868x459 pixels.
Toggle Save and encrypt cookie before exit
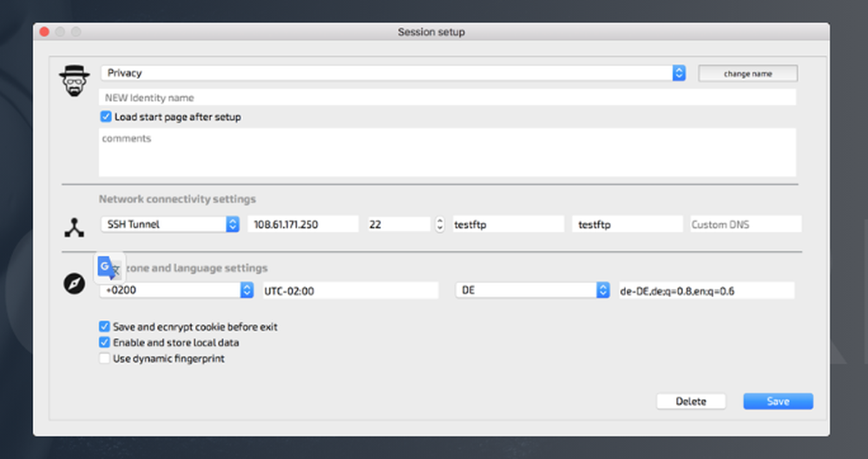104,326
